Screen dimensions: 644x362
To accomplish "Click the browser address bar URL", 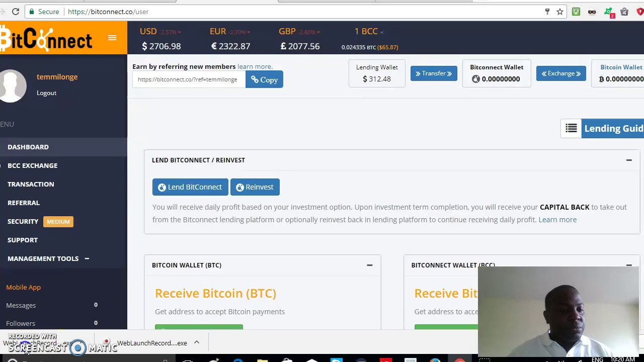I will 108,12.
